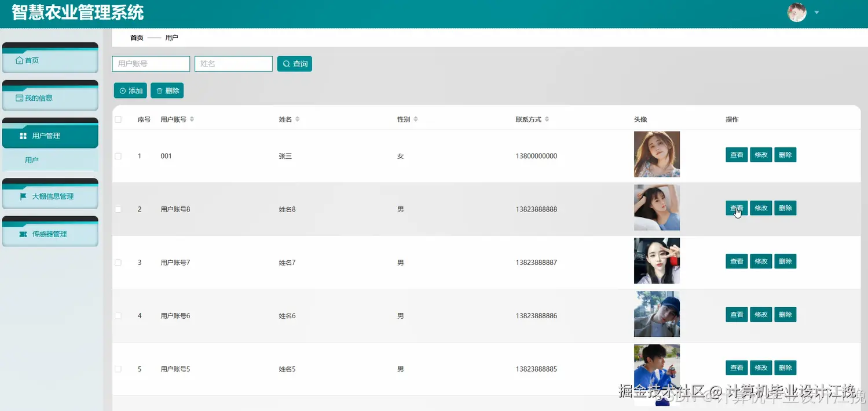Open 大棚信息管理 sidebar menu
Screen dimensions: 868x411
(x=50, y=197)
